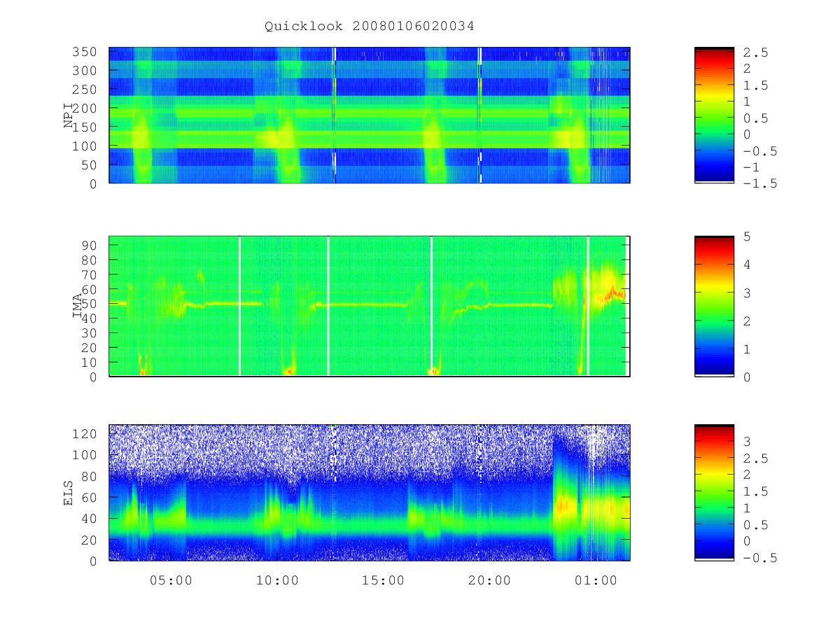Click the -1 label on NPI colorbar
This screenshot has height=630, width=840.
coord(752,167)
